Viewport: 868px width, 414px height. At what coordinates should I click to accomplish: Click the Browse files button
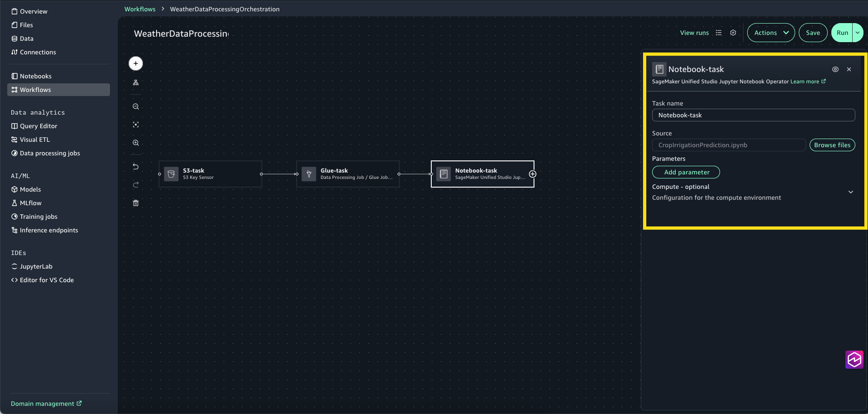pyautogui.click(x=832, y=145)
